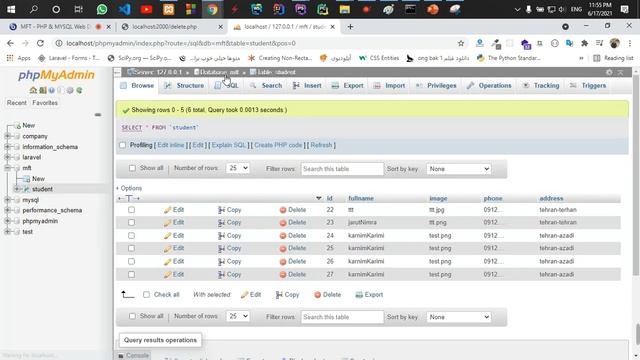The height and width of the screenshot is (360, 640).
Task: Tick the checkbox for row id 27
Action: pyautogui.click(x=131, y=274)
